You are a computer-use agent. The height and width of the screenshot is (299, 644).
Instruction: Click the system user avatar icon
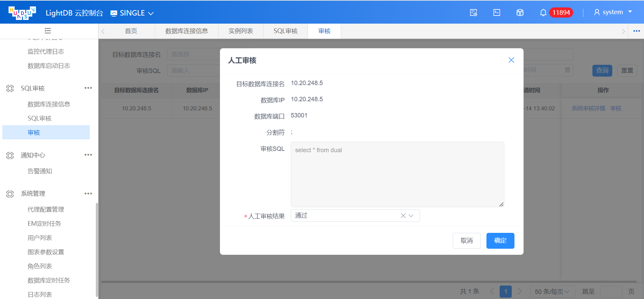(x=597, y=12)
